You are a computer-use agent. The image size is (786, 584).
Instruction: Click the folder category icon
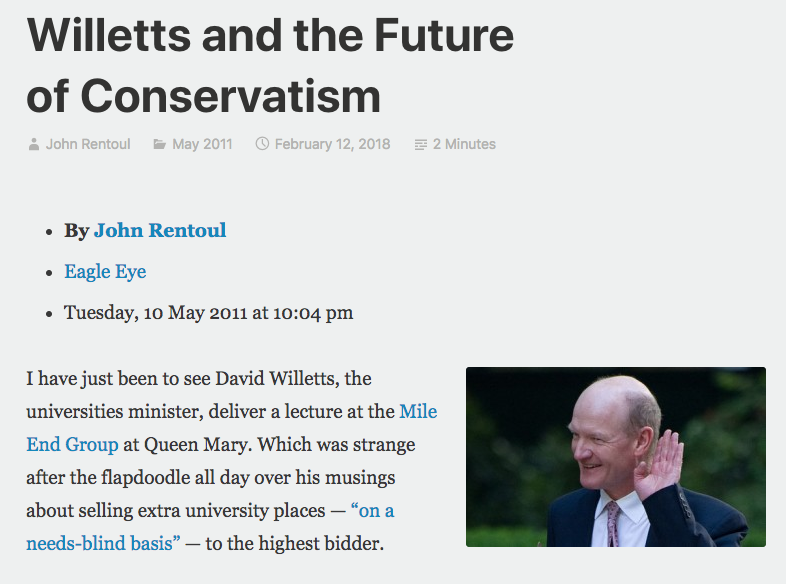pyautogui.click(x=159, y=144)
